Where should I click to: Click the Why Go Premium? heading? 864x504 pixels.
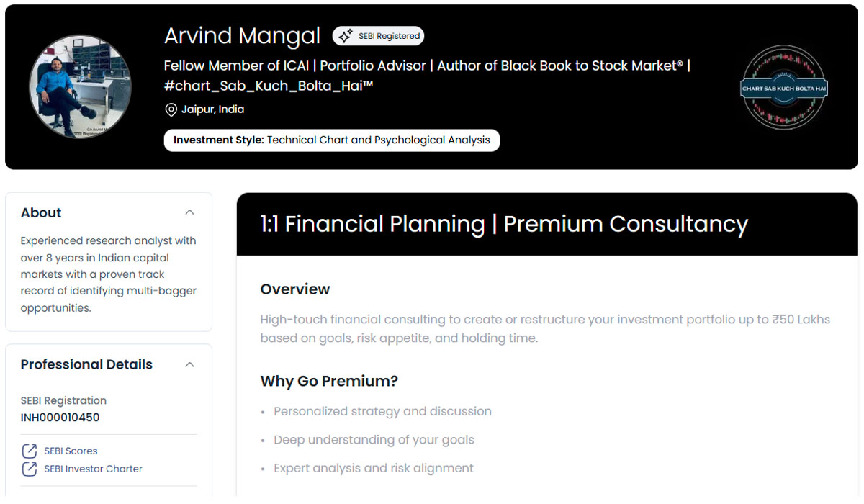(329, 381)
